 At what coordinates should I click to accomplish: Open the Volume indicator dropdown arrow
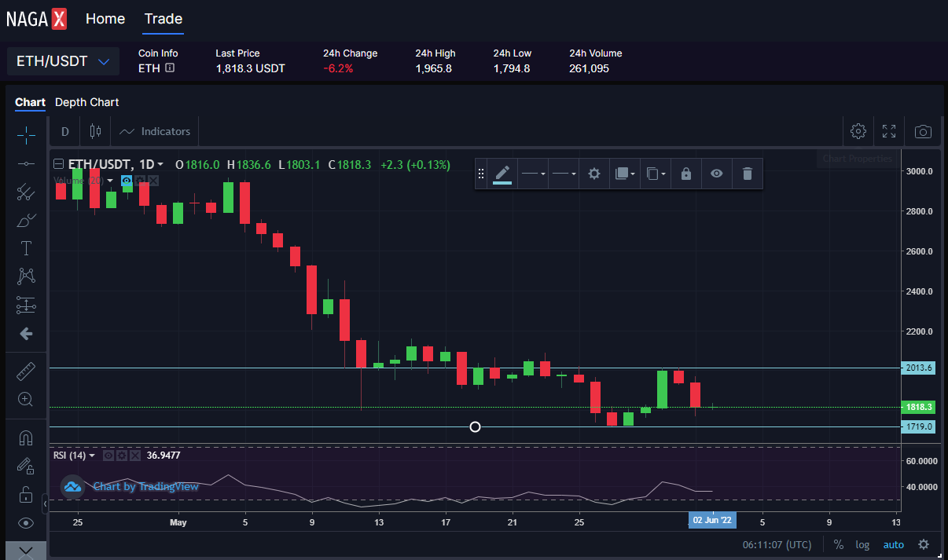tap(110, 181)
